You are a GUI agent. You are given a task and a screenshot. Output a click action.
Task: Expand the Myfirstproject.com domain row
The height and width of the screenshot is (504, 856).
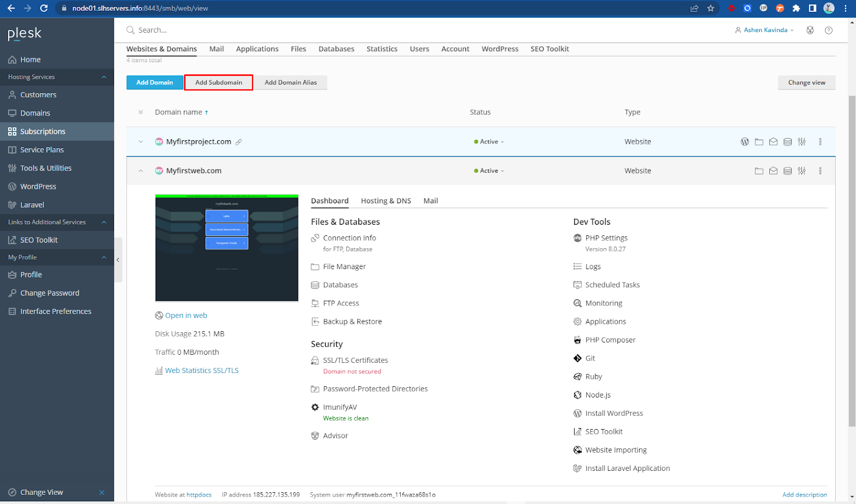(141, 142)
